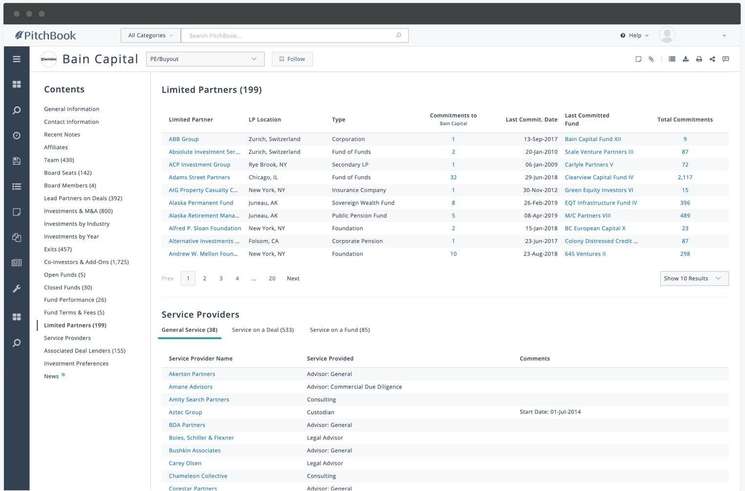The image size is (745, 491).
Task: Open the All Categories dropdown
Action: [151, 35]
